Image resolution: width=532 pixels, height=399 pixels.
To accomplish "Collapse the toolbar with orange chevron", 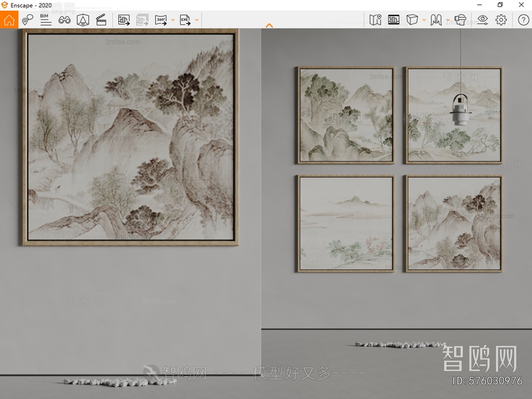I will tap(269, 25).
